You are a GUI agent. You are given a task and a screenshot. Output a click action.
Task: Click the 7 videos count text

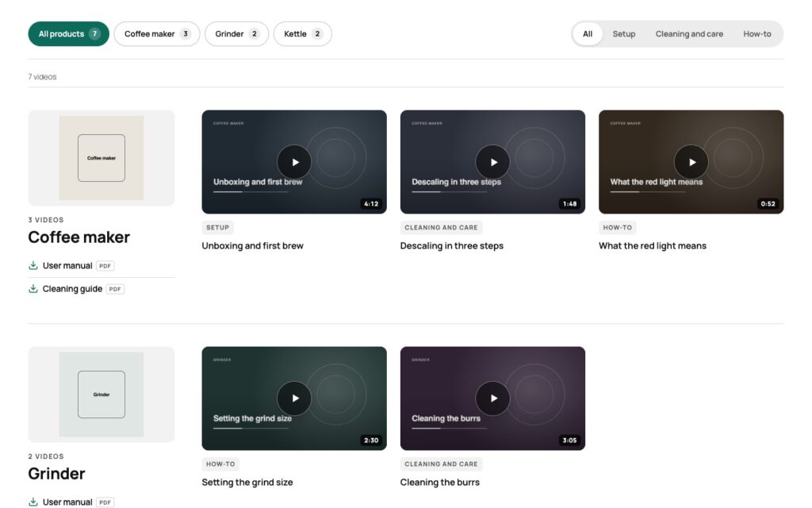[x=43, y=77]
